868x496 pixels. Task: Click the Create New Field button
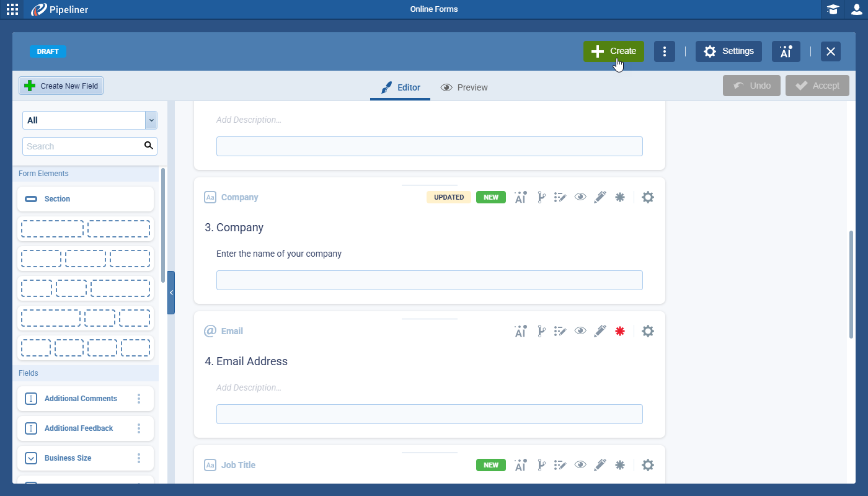coord(61,86)
